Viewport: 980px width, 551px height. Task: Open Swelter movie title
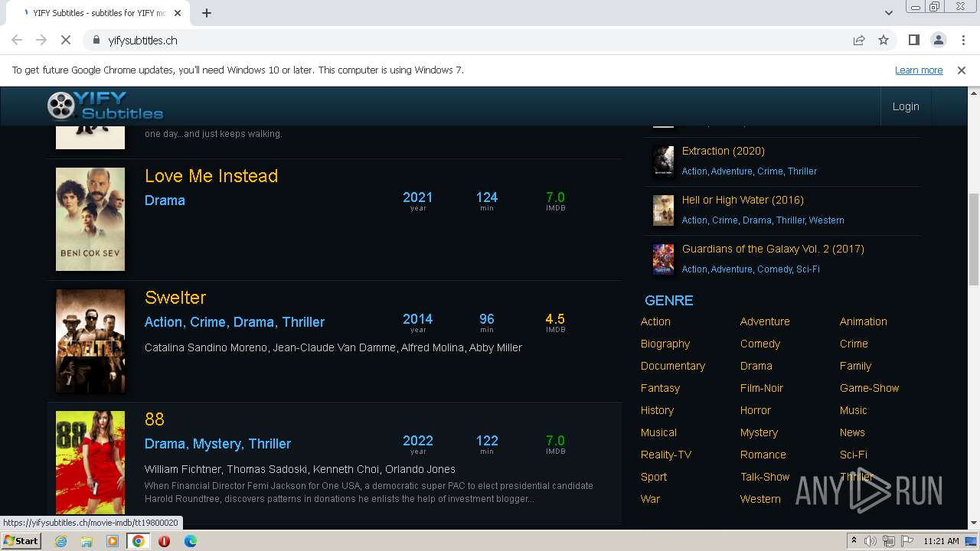pos(175,298)
